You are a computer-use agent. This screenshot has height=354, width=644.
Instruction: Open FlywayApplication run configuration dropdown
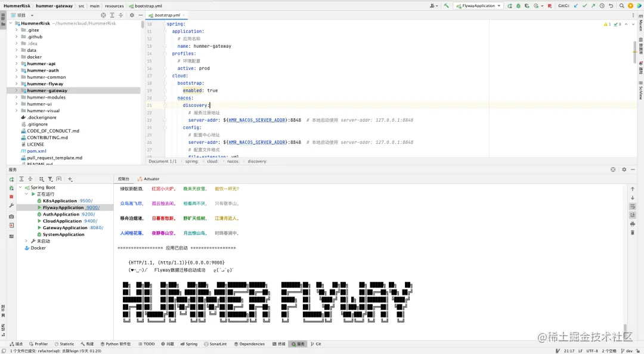(478, 6)
